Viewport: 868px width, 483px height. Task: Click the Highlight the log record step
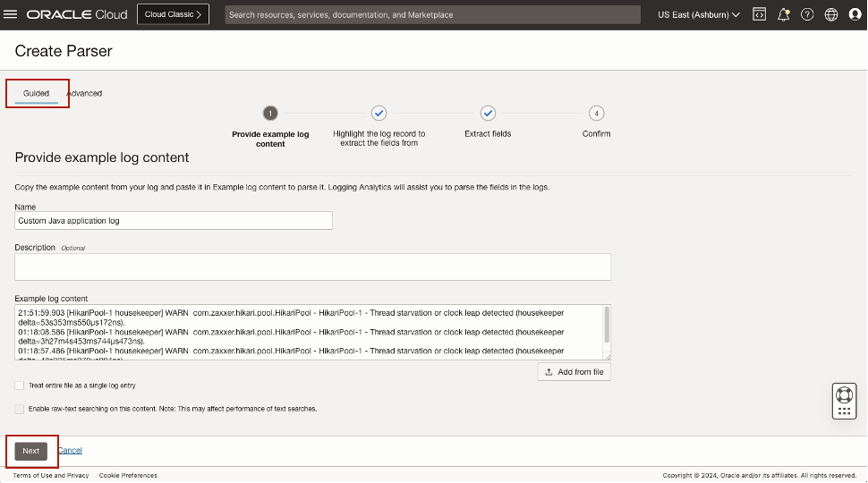click(x=379, y=114)
